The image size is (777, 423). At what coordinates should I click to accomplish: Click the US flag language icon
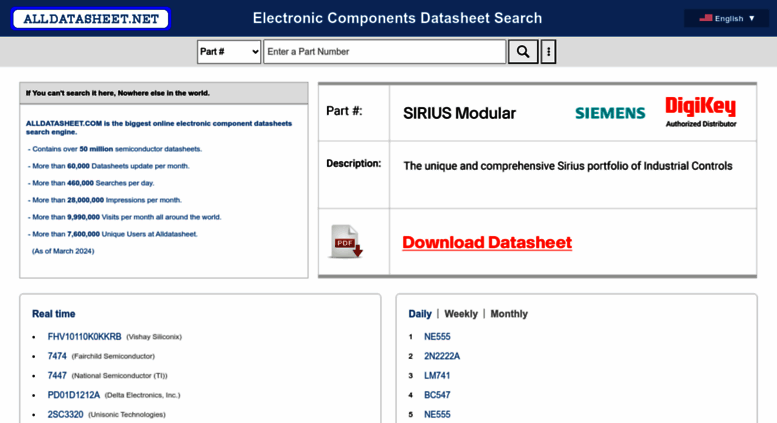[x=706, y=18]
